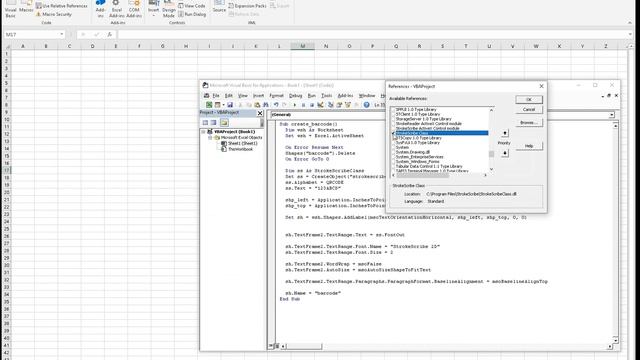
Task: Click OK in References dialog
Action: (529, 100)
